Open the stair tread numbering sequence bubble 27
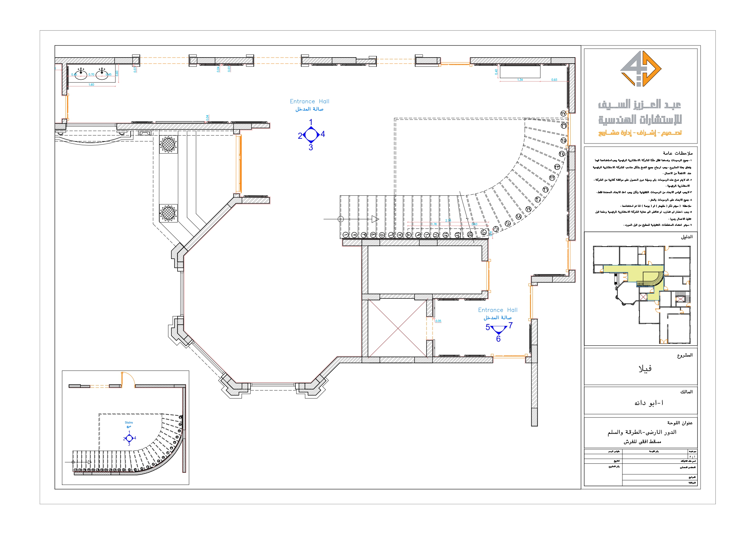 (x=563, y=113)
